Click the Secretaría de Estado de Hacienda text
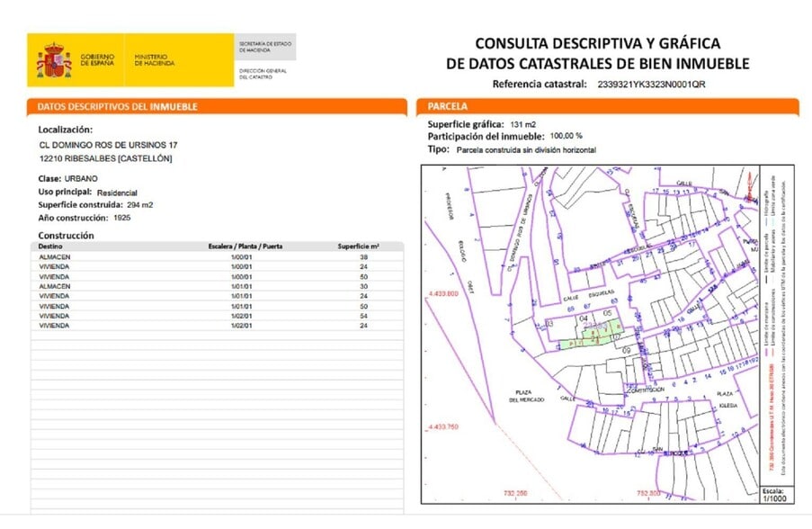 265,47
